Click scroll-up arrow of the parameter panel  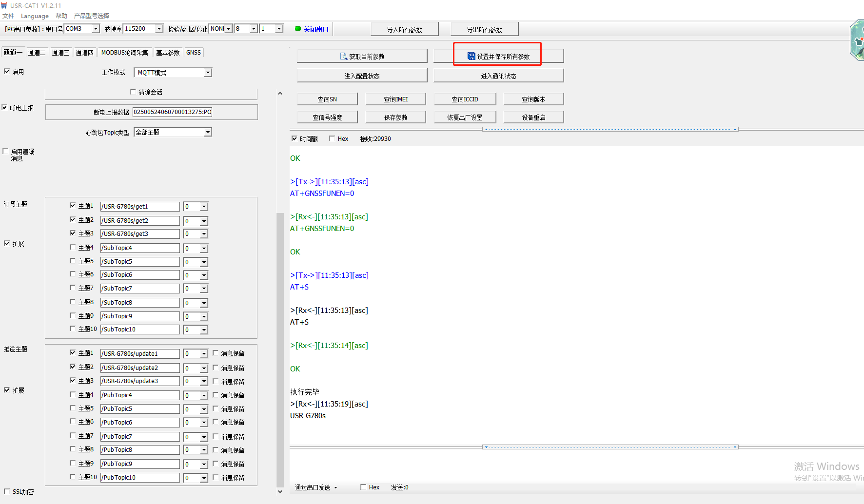280,93
